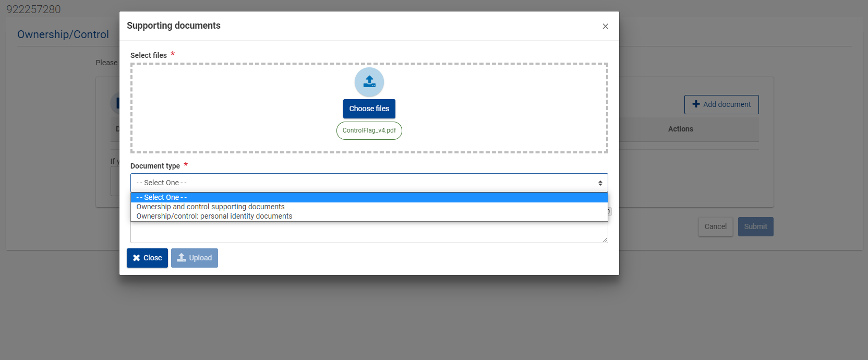The image size is (868, 360).
Task: Choose 'Ownership/control: personal identity documents' option
Action: [369, 216]
